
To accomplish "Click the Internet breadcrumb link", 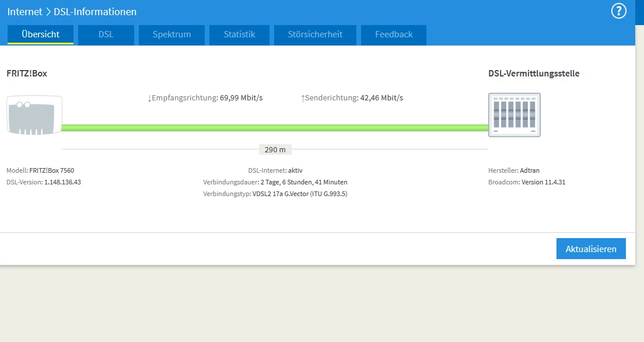I will (x=24, y=12).
